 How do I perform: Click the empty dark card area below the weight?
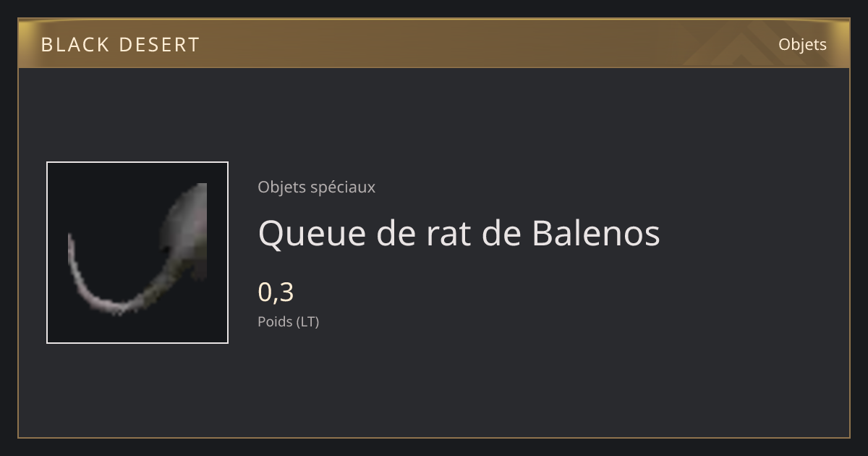click(x=506, y=384)
